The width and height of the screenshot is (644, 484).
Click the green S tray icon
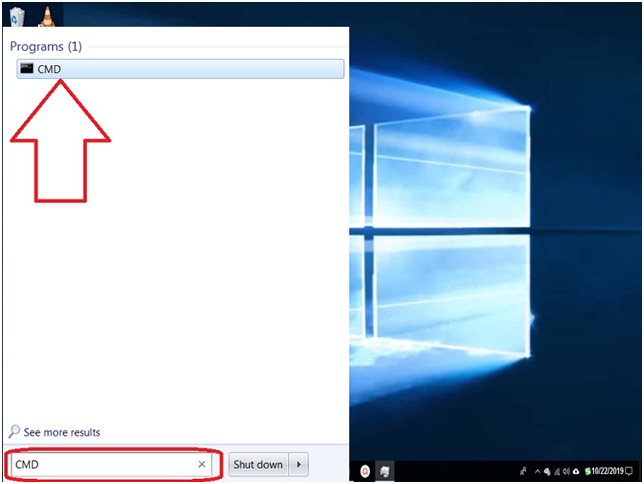(x=588, y=471)
